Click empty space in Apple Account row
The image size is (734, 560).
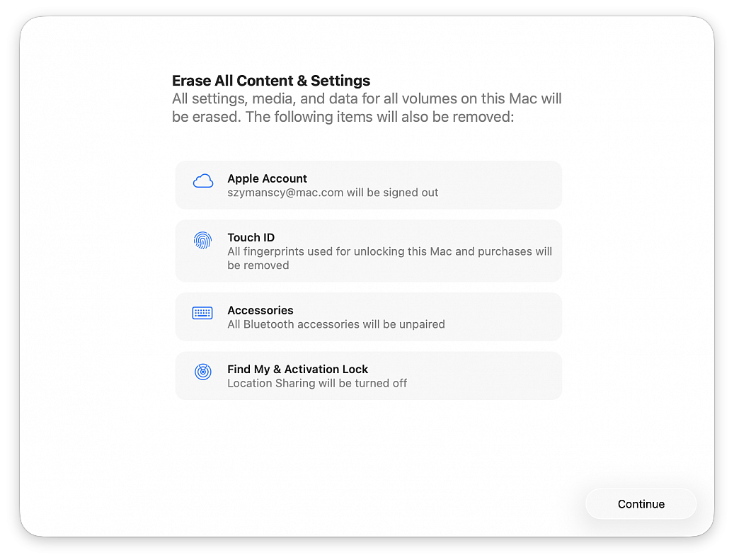(503, 185)
